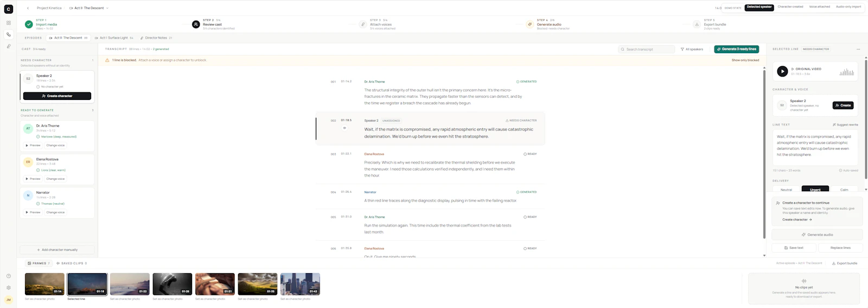Screen dimensions: 868x308
Task: Click Generate 3 ready lines button
Action: 736,49
